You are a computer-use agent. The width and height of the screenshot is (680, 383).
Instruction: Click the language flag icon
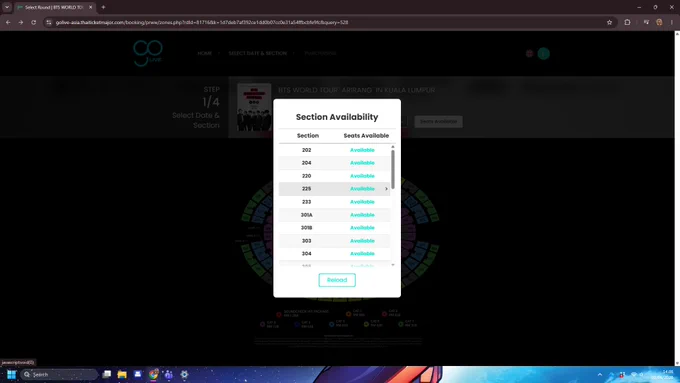pyautogui.click(x=530, y=53)
